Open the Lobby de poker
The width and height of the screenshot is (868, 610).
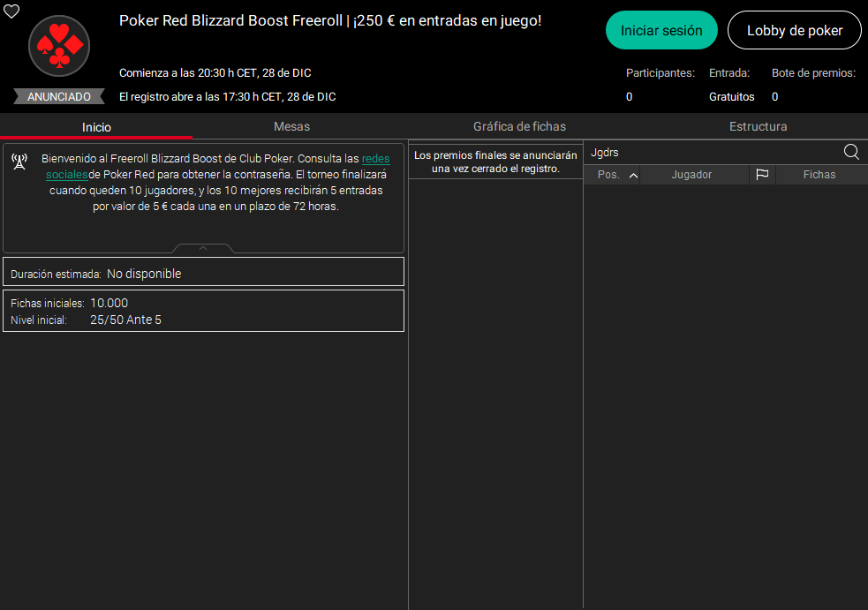[794, 30]
